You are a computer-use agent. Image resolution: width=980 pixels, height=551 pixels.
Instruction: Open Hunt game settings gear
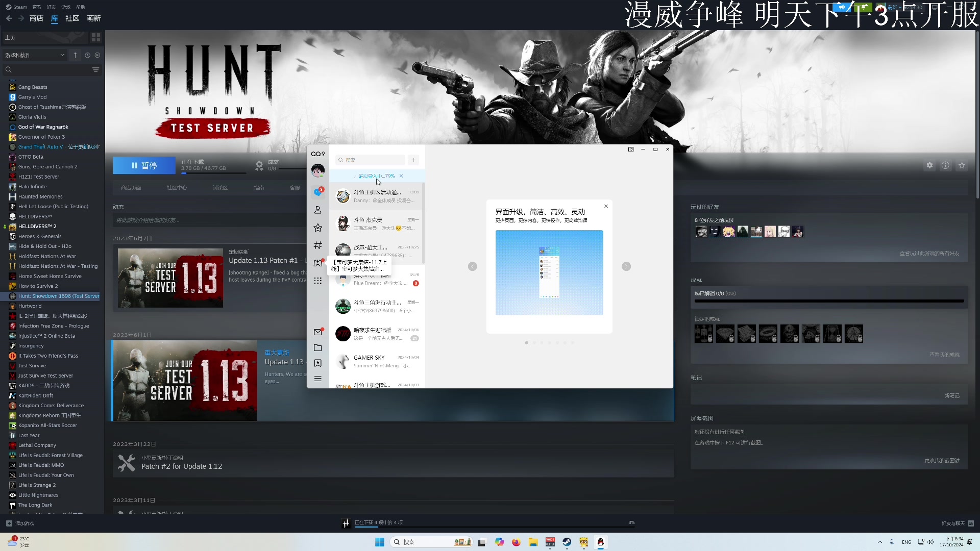point(929,166)
